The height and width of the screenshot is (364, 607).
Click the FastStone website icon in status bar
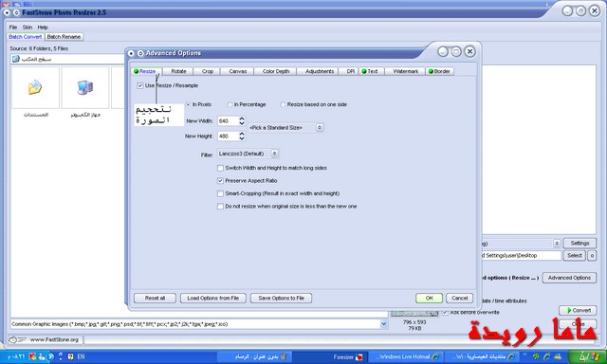pos(12,339)
